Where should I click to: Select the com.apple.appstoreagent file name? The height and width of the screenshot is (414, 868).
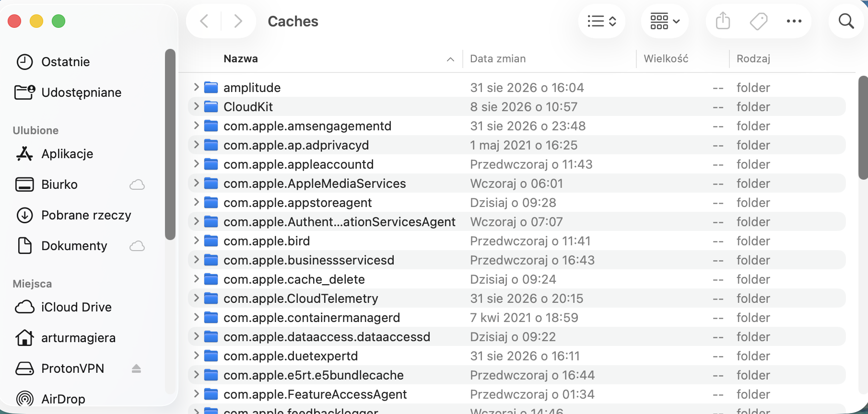coord(297,203)
